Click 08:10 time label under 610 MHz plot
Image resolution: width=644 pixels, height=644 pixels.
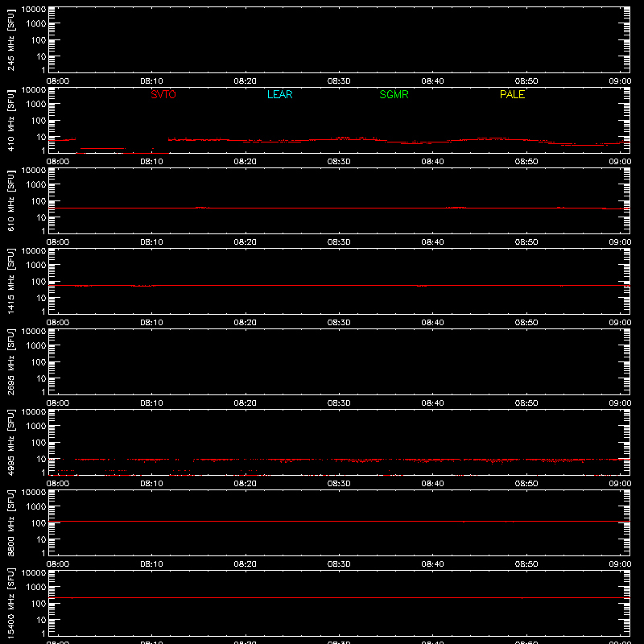click(151, 242)
